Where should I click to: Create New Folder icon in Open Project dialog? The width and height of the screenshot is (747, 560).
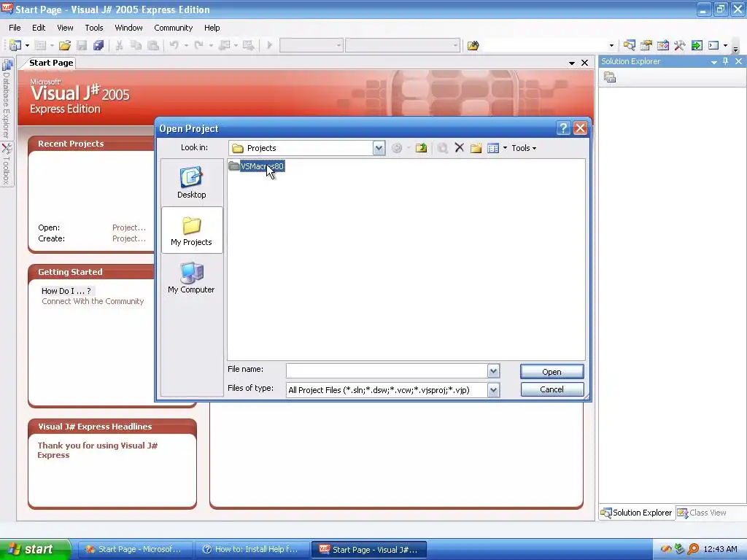point(476,148)
